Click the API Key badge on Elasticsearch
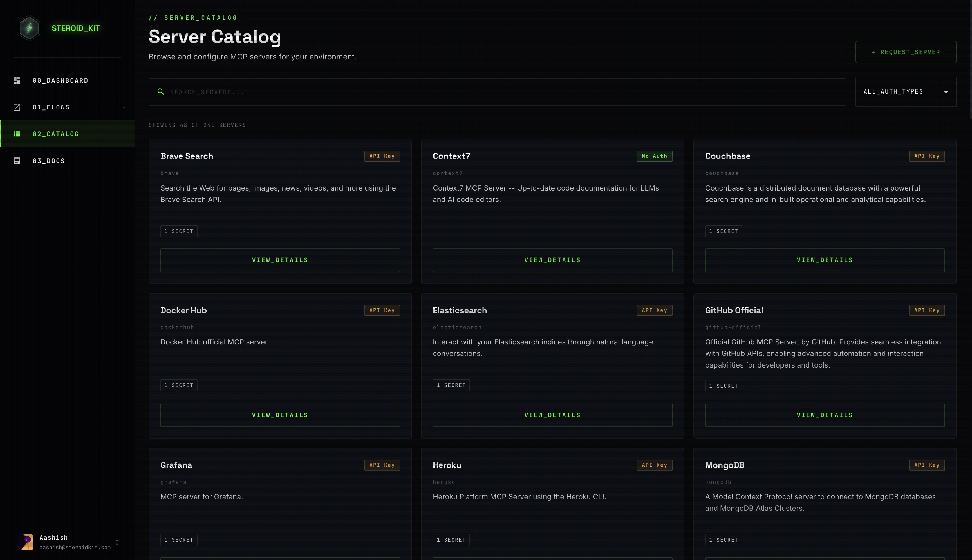This screenshot has height=560, width=972. (x=654, y=310)
